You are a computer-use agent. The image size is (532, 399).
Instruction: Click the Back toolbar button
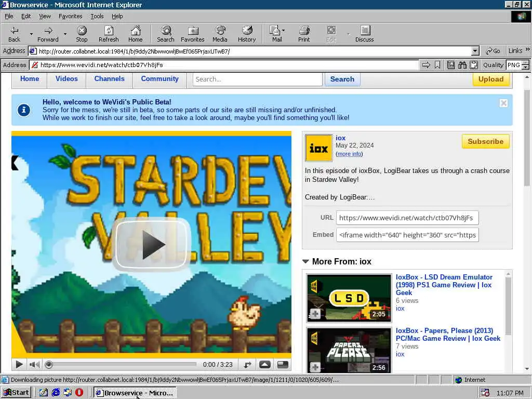click(14, 34)
